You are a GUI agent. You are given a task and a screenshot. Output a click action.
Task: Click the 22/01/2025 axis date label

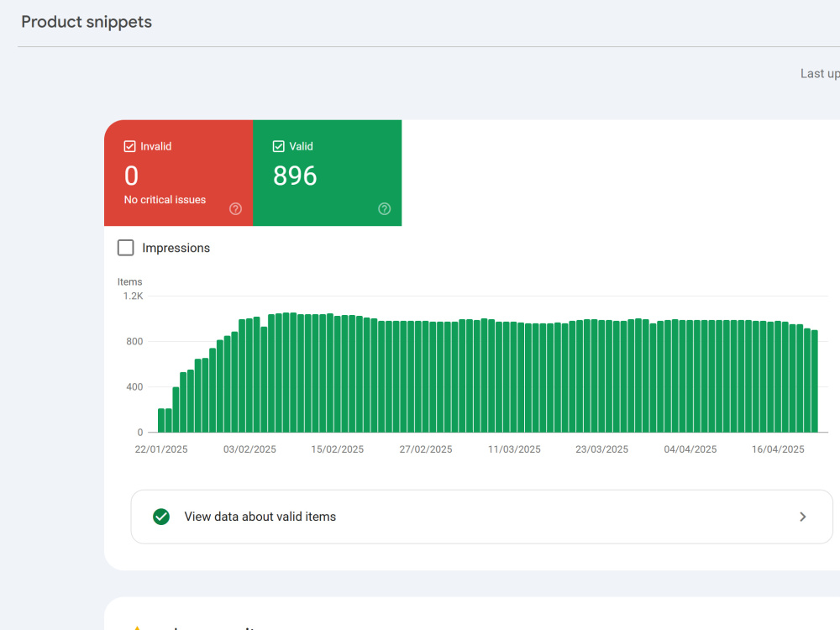tap(161, 449)
